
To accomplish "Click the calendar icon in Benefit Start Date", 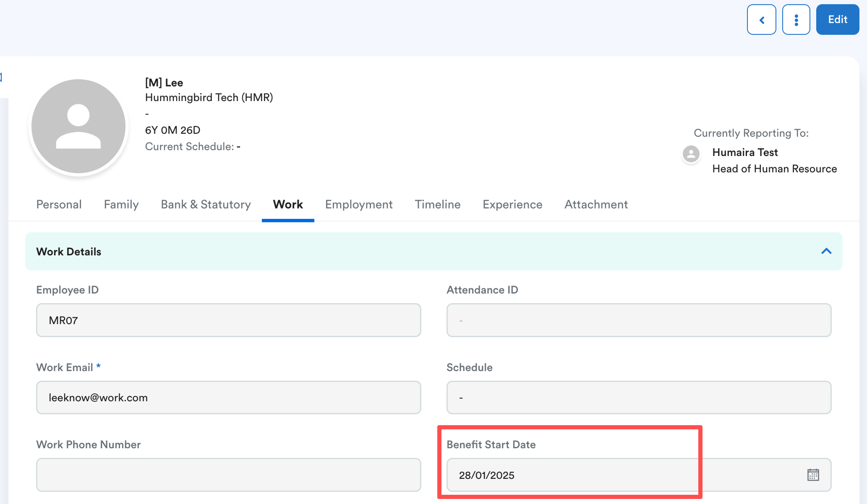I will 813,475.
